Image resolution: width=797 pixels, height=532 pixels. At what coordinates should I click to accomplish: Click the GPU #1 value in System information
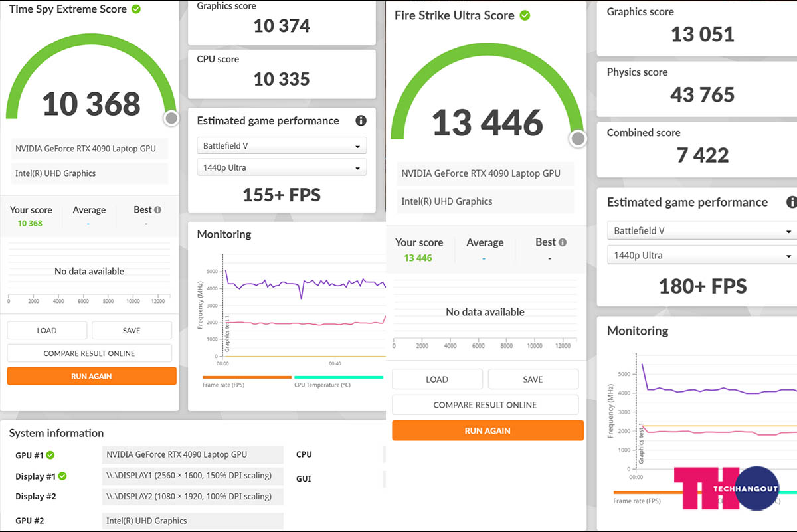tap(193, 455)
